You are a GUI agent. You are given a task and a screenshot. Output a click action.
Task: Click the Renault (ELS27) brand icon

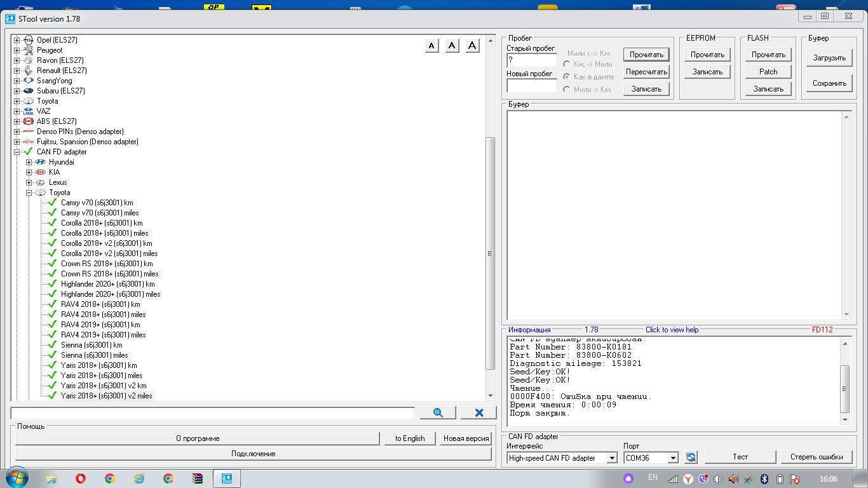(x=28, y=71)
